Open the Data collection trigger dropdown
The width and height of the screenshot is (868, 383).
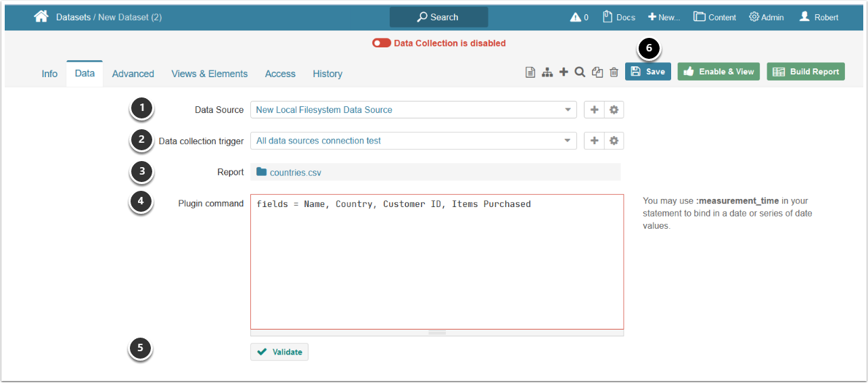pyautogui.click(x=413, y=141)
